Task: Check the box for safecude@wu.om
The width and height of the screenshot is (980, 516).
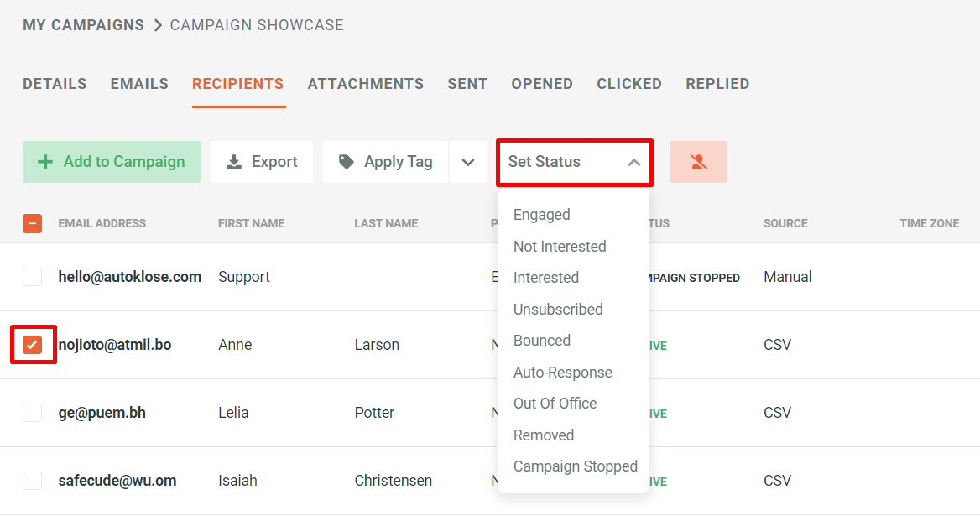Action: [33, 481]
